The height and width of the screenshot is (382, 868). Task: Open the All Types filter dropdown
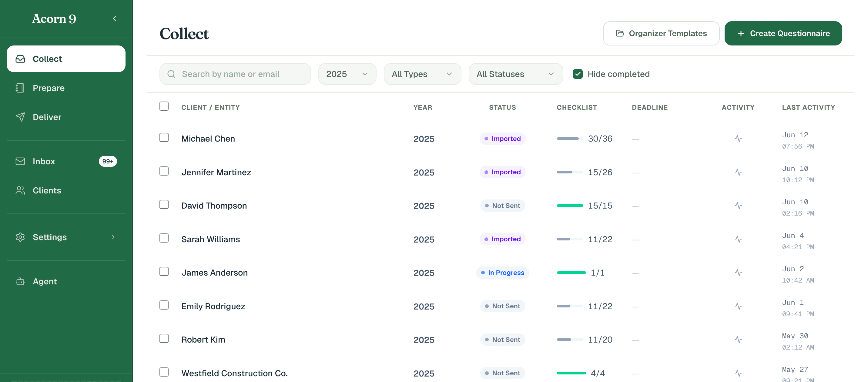(x=422, y=74)
